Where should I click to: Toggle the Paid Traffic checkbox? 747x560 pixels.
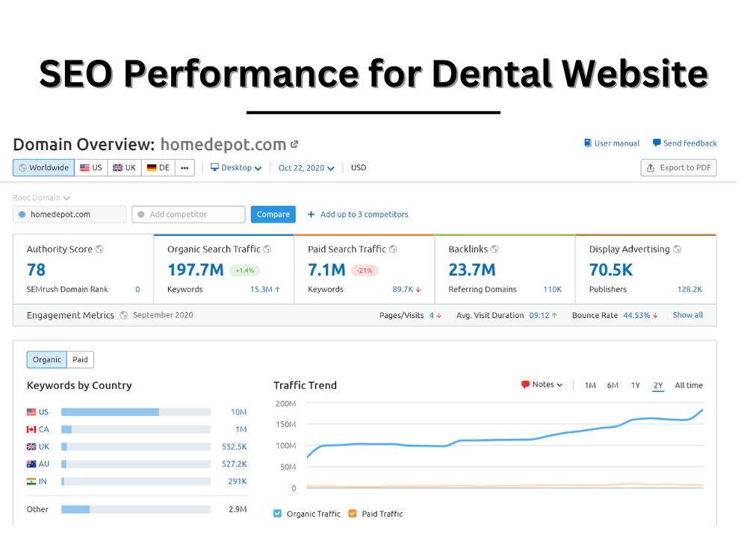[x=353, y=514]
